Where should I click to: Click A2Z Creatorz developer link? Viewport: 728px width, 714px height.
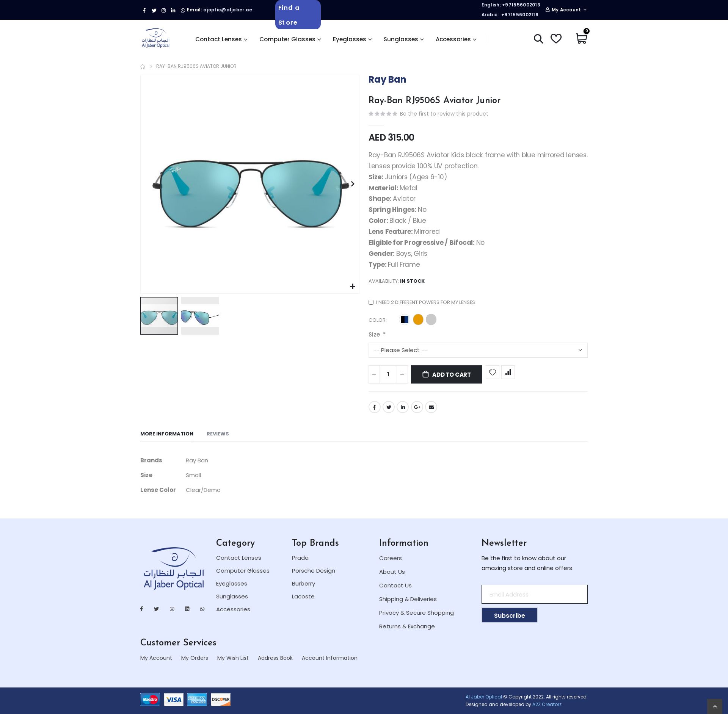coord(547,705)
